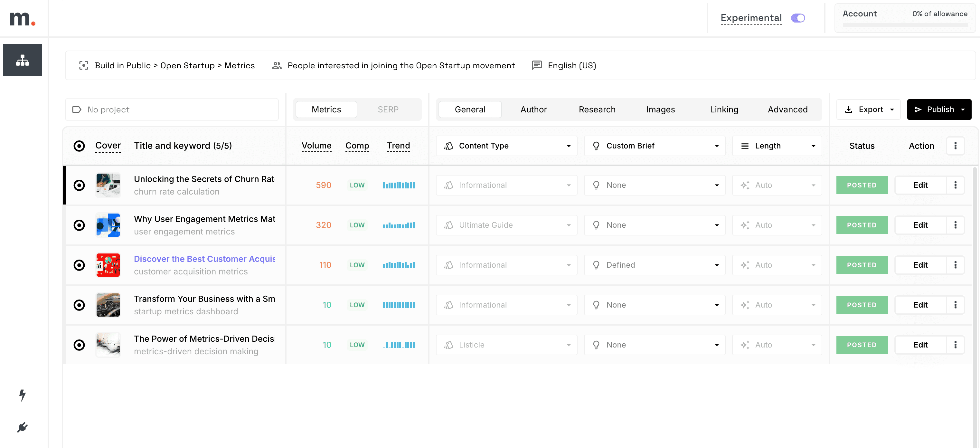Expand the Content Type header dropdown

click(506, 146)
